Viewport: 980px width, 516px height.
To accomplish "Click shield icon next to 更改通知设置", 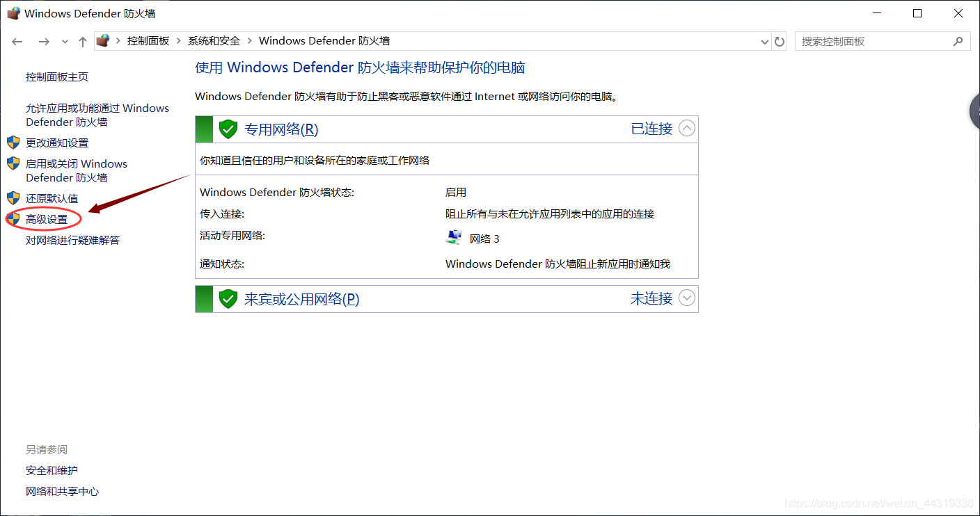I will tap(13, 143).
